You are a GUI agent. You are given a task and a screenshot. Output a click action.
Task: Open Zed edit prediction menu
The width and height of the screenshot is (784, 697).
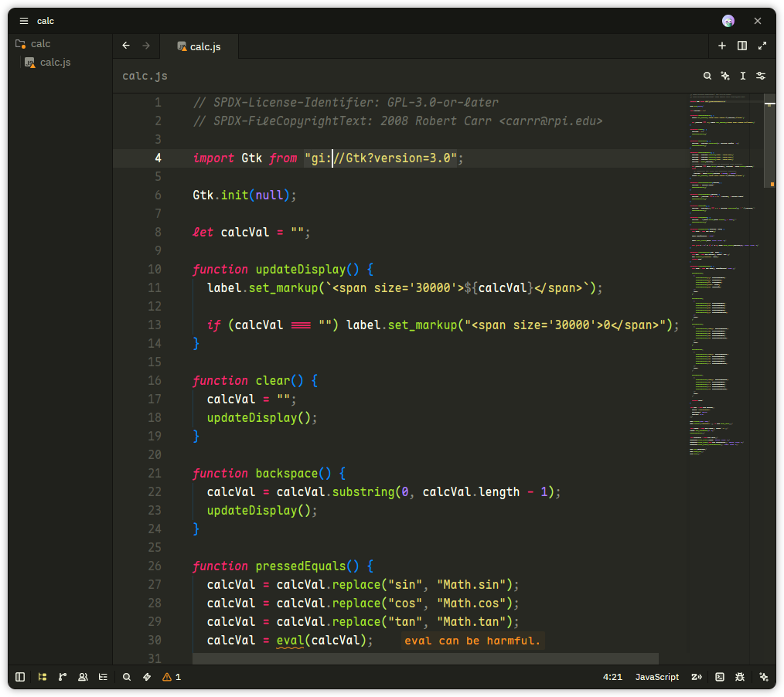tap(697, 677)
